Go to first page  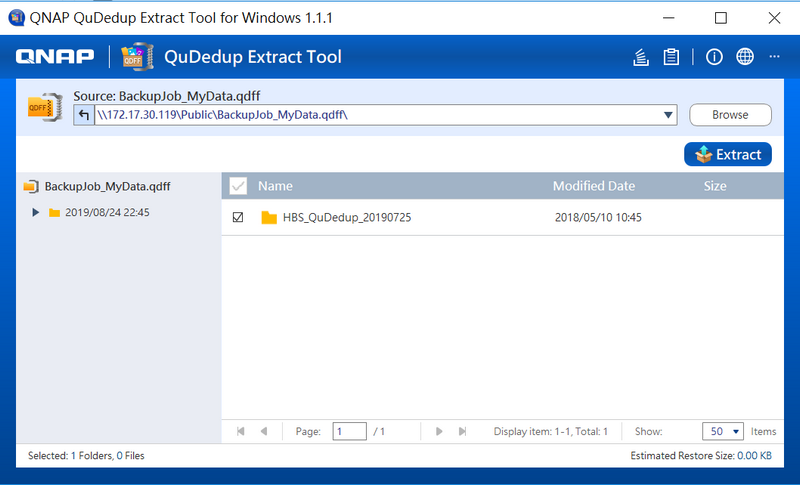(240, 431)
